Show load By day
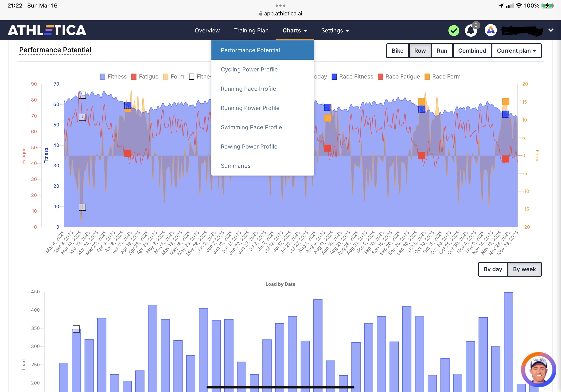 point(493,269)
